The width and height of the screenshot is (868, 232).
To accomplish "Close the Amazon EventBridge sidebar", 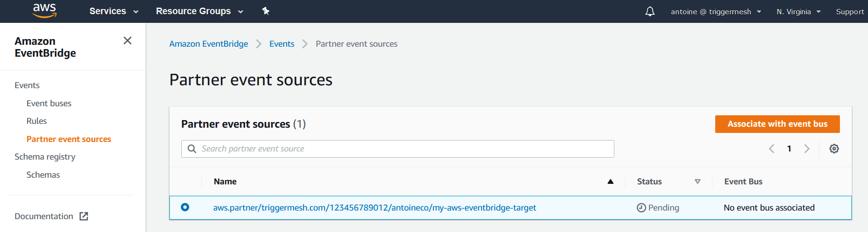I will (128, 40).
